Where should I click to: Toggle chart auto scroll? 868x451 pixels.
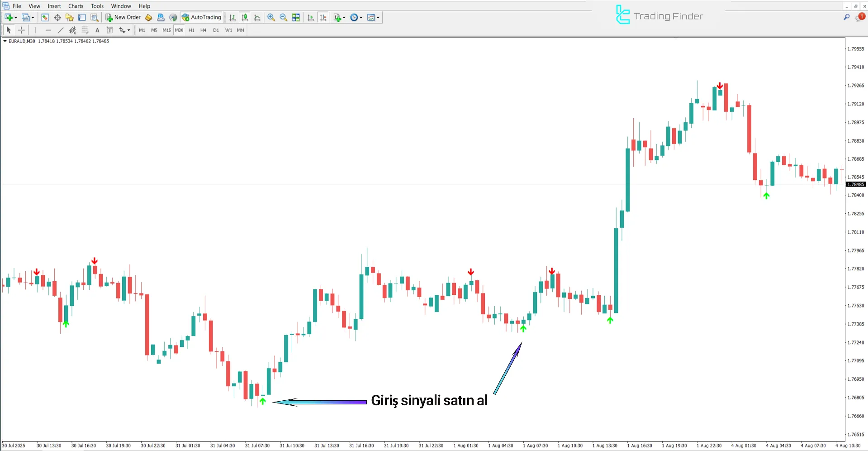click(310, 17)
